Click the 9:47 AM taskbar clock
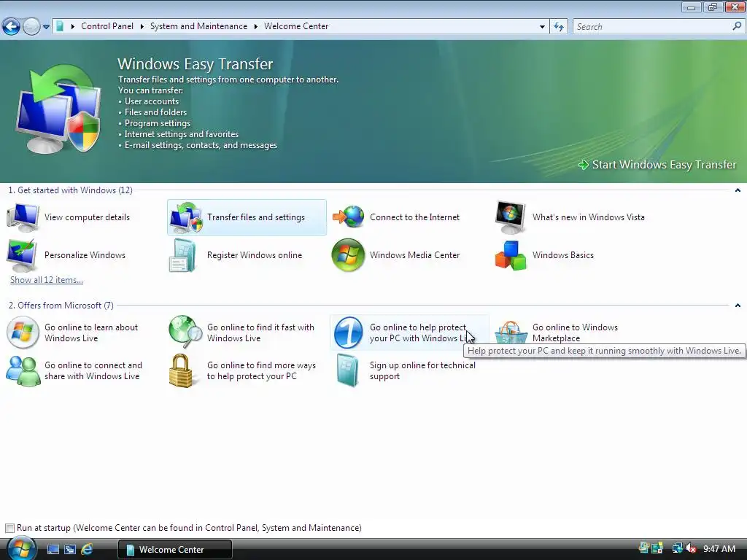Screen dimensions: 747x560 (719, 548)
